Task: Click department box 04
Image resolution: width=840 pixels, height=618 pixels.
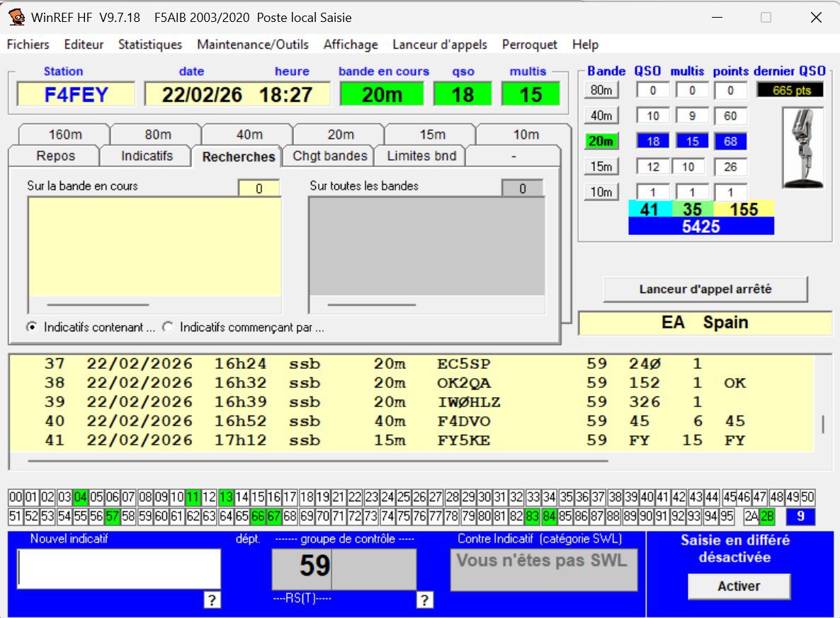Action: 80,497
